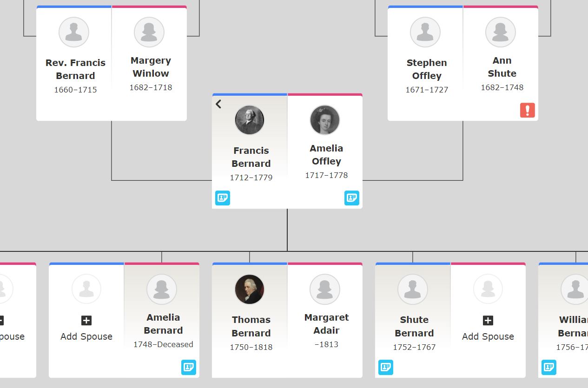Click the plus icon to add Shute Bernard's spouse
Image resolution: width=588 pixels, height=388 pixels.
[488, 320]
